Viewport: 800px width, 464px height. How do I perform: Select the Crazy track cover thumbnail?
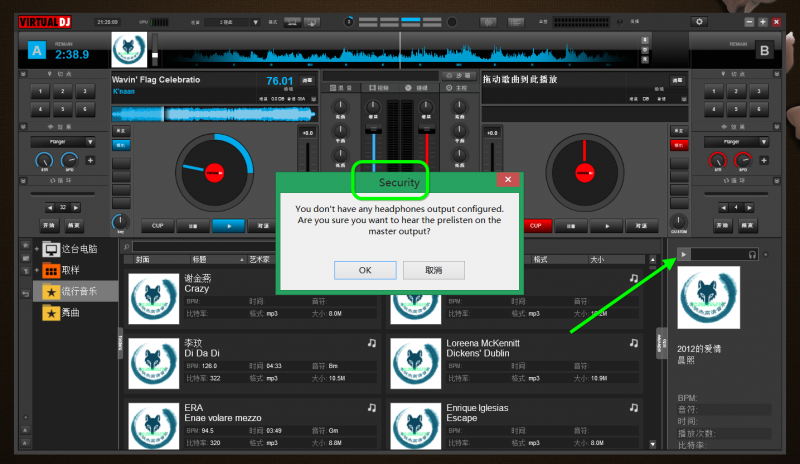[154, 299]
